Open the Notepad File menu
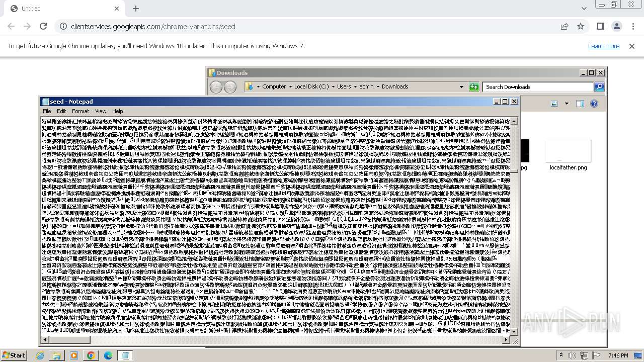 pyautogui.click(x=47, y=111)
